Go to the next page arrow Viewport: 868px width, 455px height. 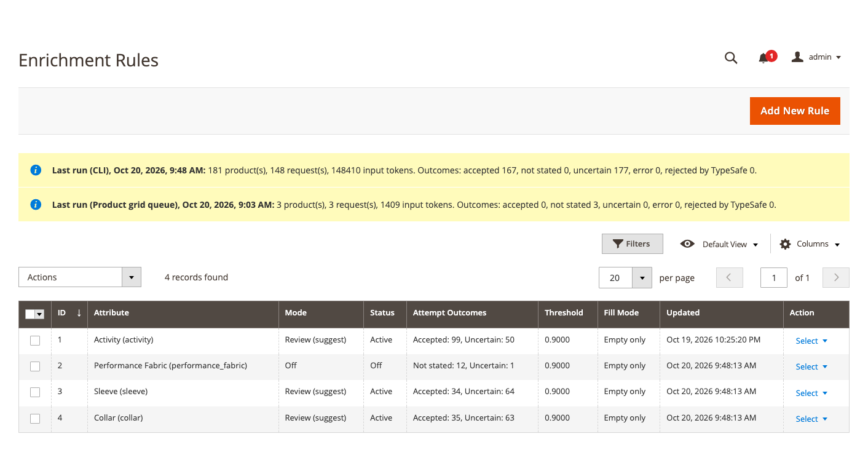pyautogui.click(x=836, y=277)
